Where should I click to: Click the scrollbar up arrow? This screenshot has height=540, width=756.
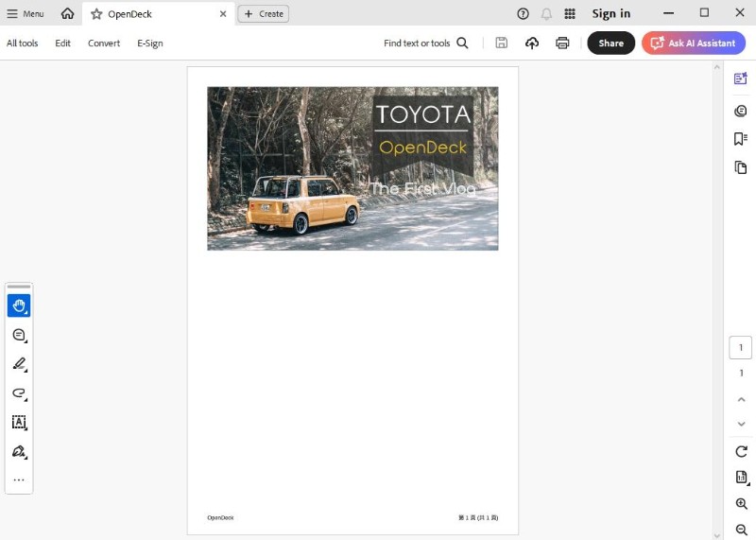(x=716, y=67)
